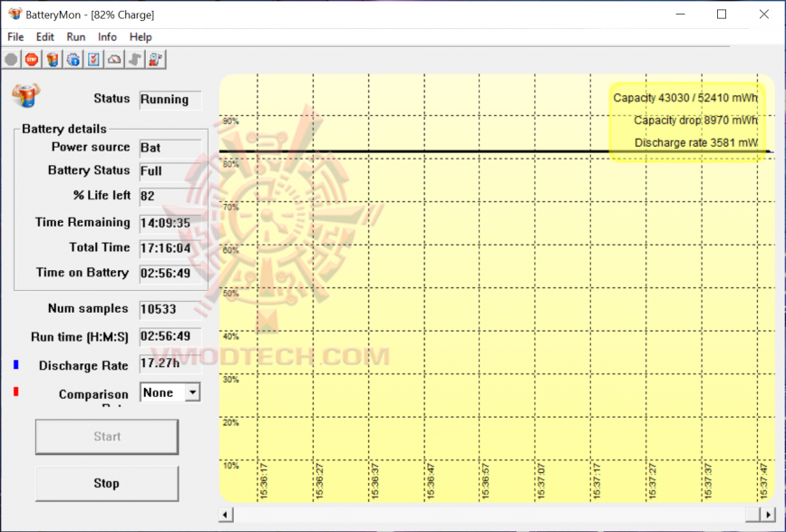
Task: Minimize the BatteryMon window
Action: [x=680, y=14]
